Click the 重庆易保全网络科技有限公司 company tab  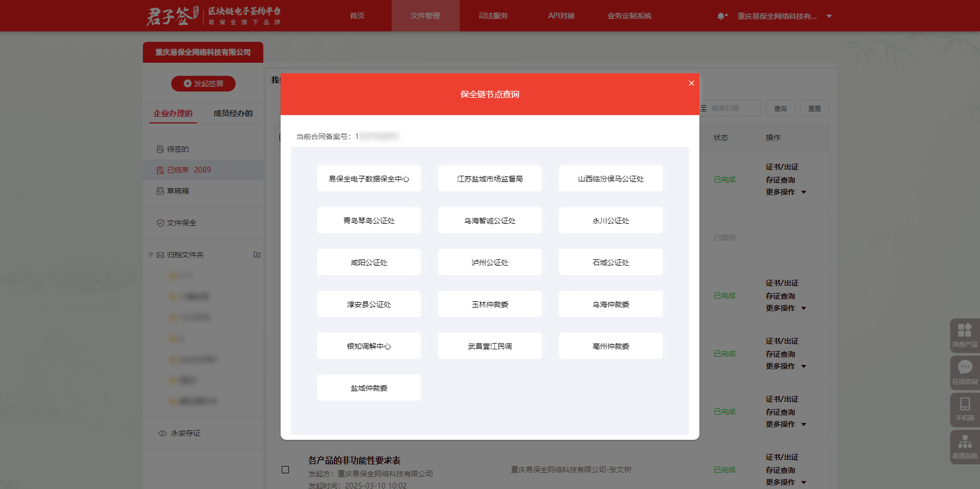click(x=203, y=52)
